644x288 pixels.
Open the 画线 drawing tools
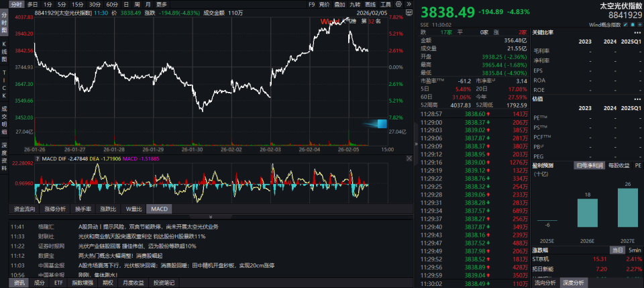coord(370,4)
